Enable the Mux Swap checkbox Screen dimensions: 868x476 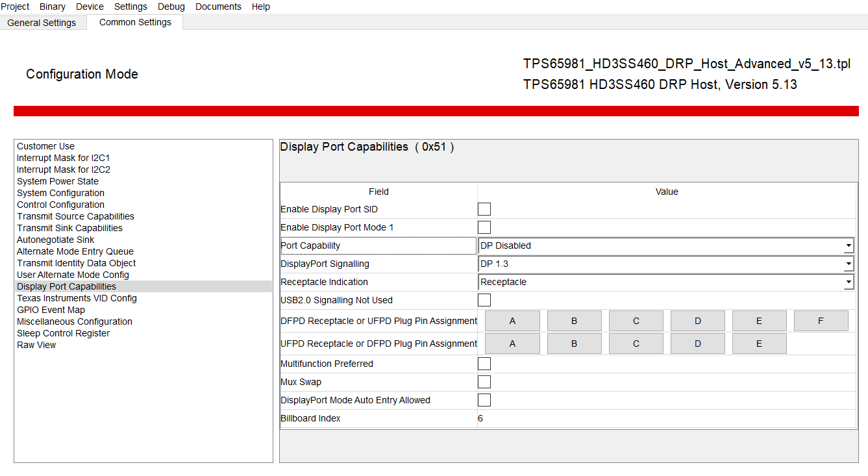coord(484,382)
